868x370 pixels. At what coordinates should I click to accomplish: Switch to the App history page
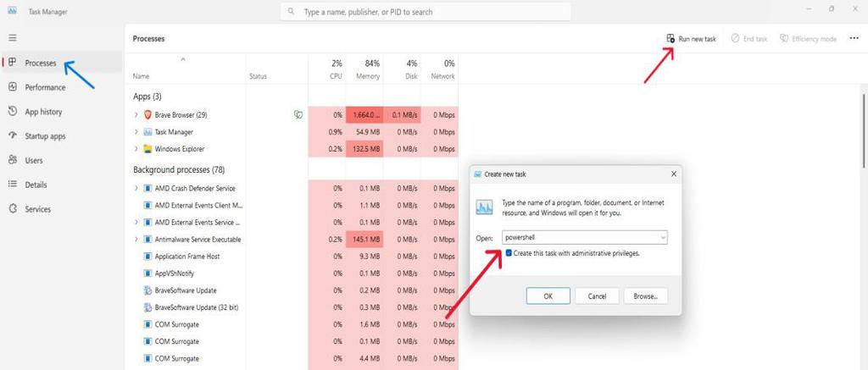point(43,112)
